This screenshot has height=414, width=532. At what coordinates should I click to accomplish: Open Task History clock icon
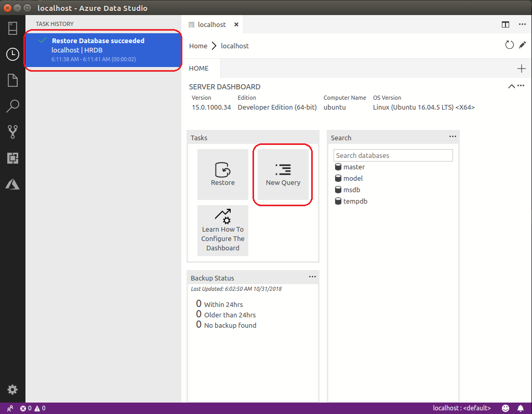[12, 55]
